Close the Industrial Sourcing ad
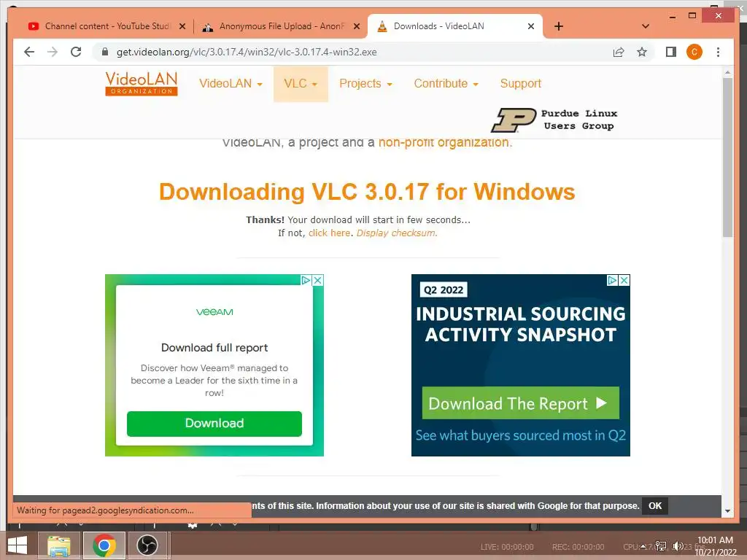The image size is (747, 560). 624,281
